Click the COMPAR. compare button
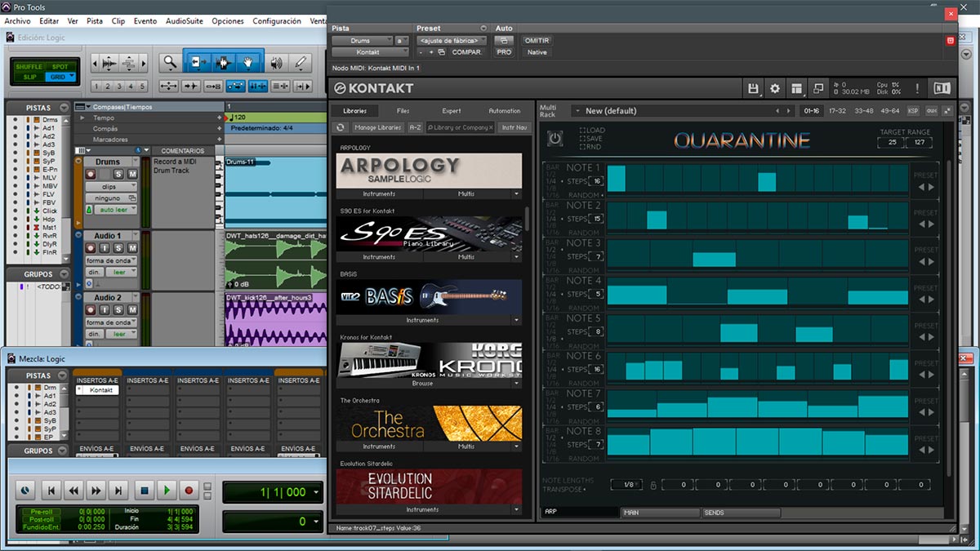This screenshot has width=980, height=551. click(x=466, y=52)
